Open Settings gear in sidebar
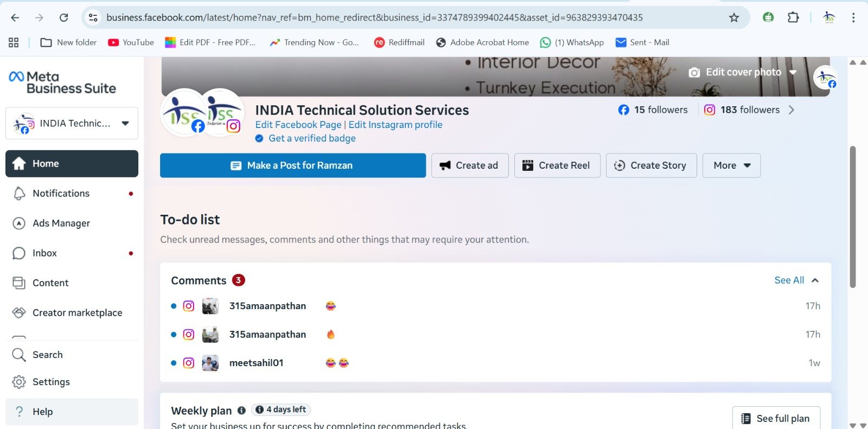Screen dimensions: 868x429 pos(19,382)
